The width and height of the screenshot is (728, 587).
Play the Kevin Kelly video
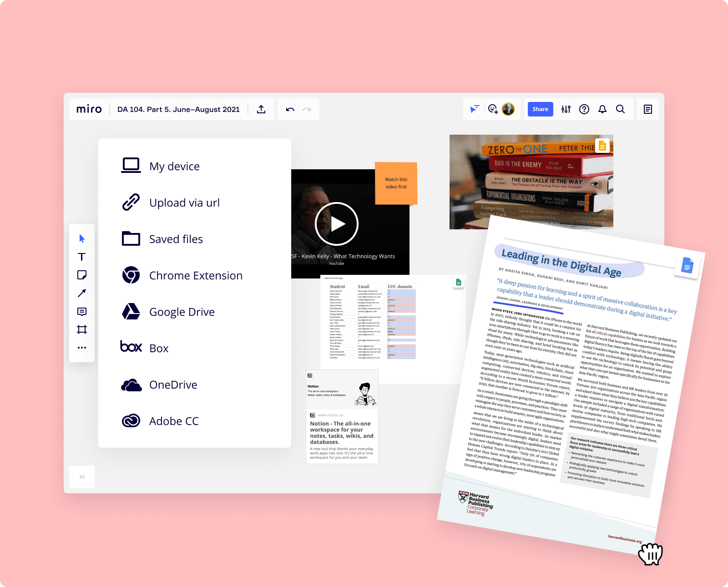point(337,224)
